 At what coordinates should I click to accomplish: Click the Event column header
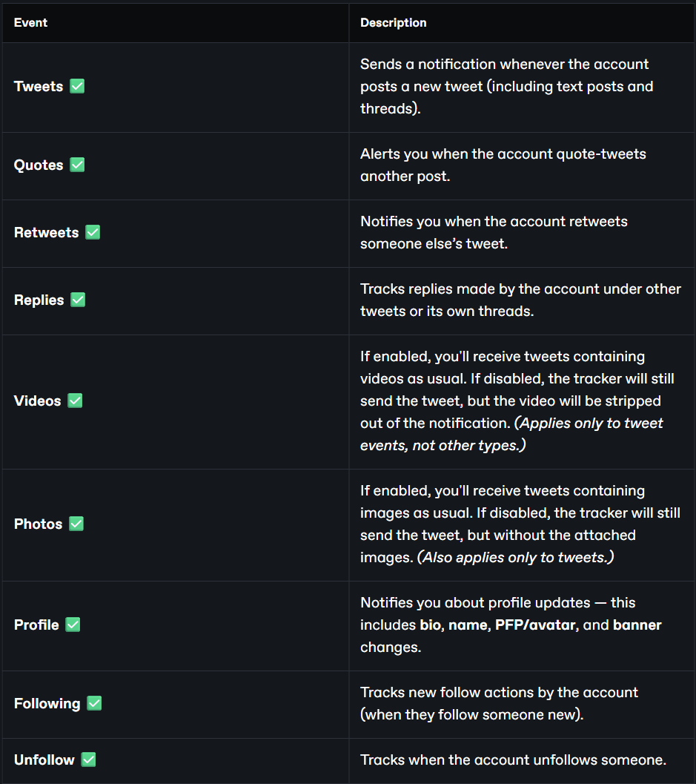30,22
